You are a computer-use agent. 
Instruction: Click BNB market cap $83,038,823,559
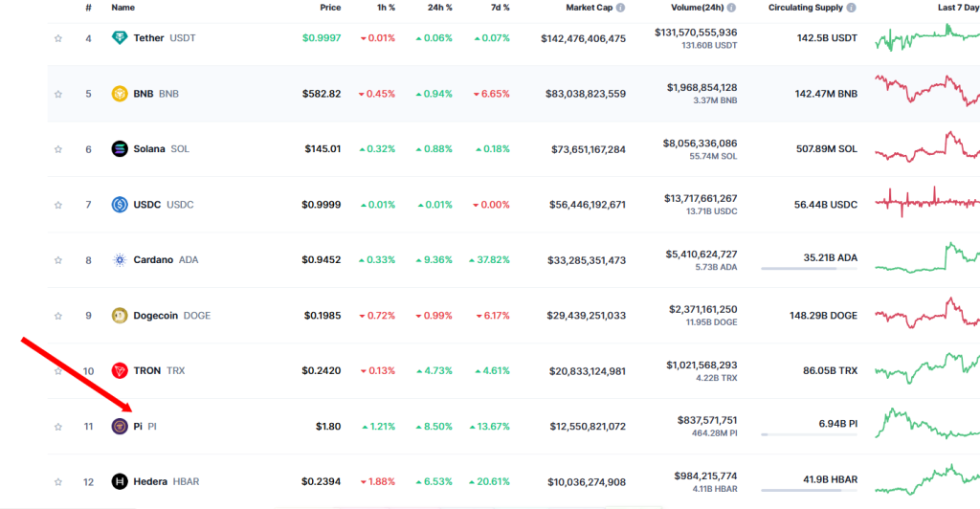(x=586, y=94)
